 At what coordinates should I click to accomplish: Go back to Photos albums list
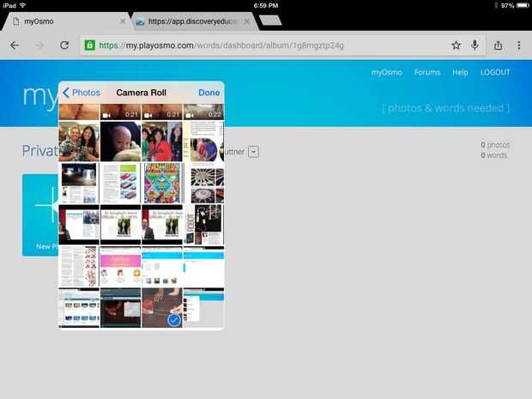click(x=82, y=93)
